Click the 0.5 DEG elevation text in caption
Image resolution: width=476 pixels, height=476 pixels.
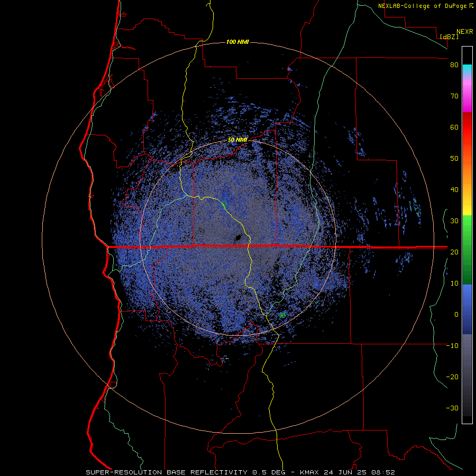[x=270, y=472]
